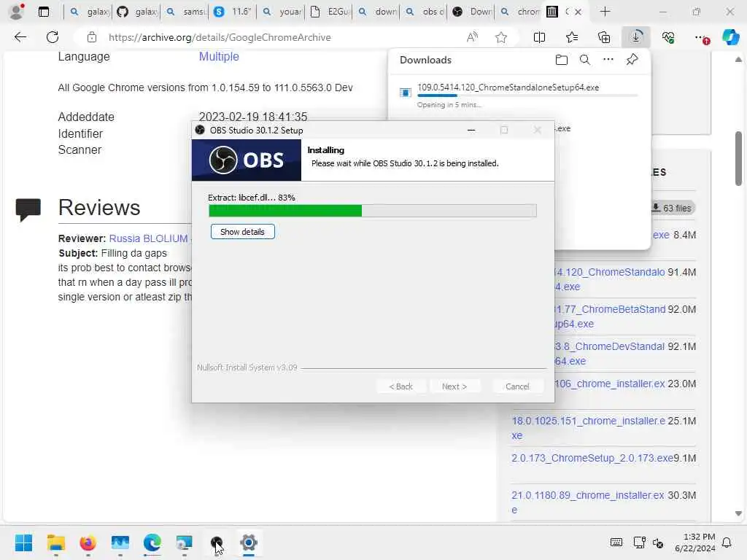The image size is (747, 560).
Task: Click the Edge profile avatar icon
Action: coord(17,12)
